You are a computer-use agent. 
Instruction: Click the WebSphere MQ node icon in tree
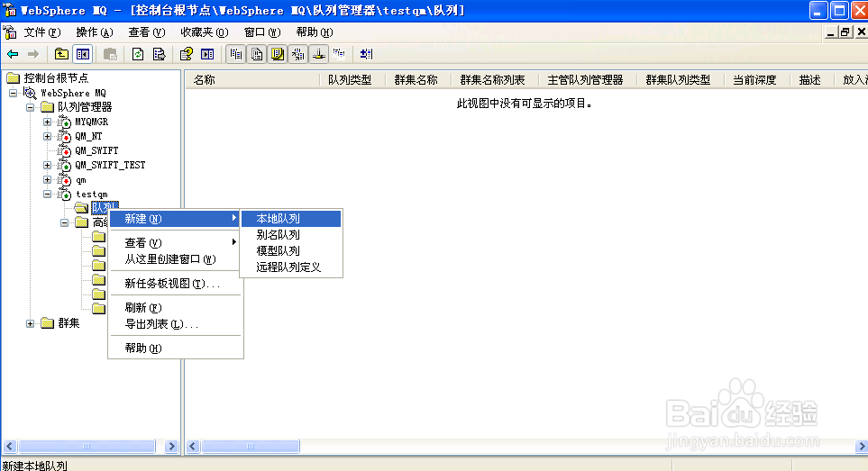pos(30,93)
